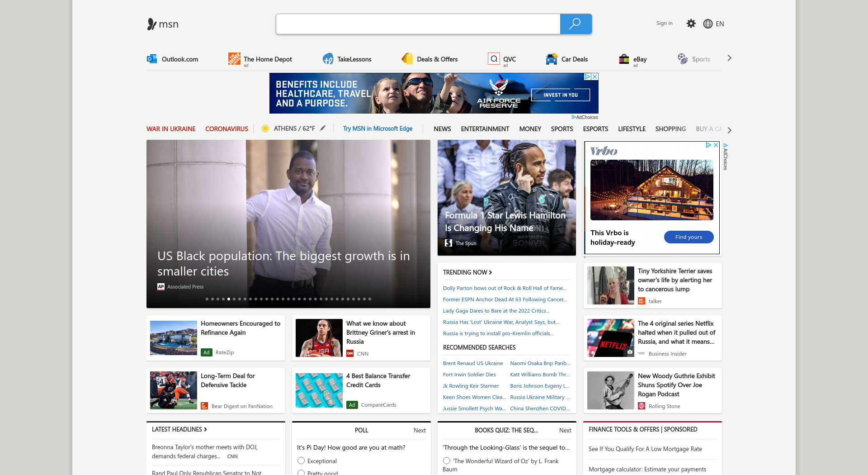Open settings gear icon
Image resolution: width=868 pixels, height=475 pixels.
[691, 24]
